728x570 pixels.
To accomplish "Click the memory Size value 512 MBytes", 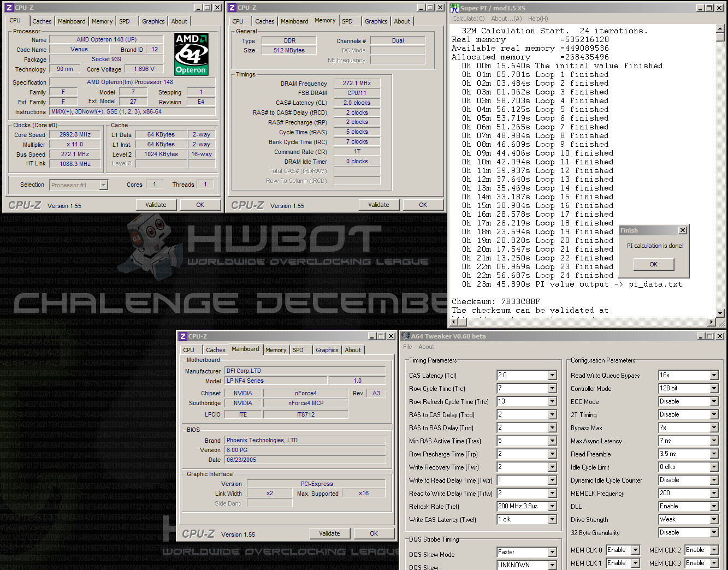I will (289, 50).
